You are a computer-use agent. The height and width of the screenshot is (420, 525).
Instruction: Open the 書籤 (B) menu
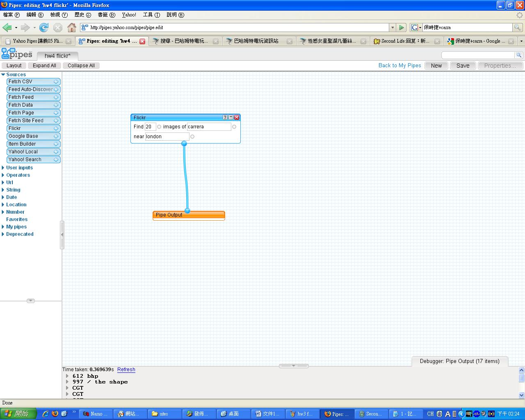[x=107, y=15]
